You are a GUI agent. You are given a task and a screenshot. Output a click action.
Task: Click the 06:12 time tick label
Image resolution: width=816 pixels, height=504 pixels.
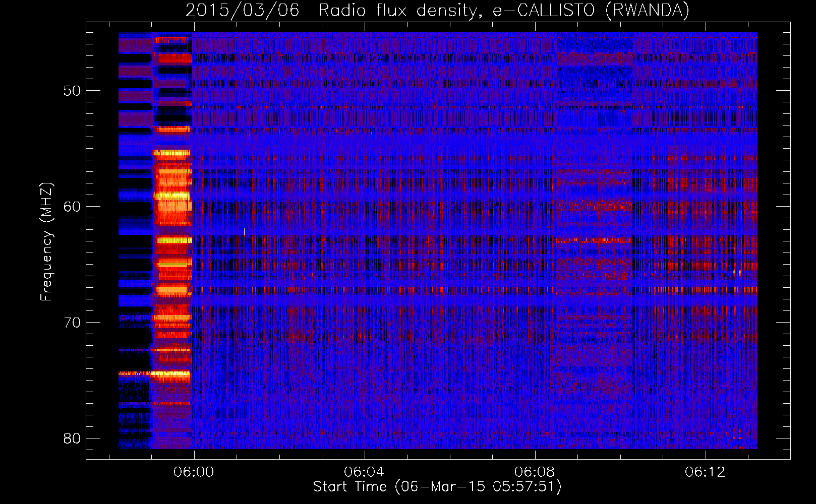(x=705, y=472)
